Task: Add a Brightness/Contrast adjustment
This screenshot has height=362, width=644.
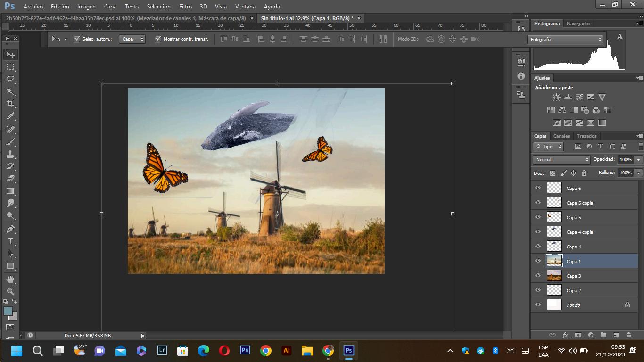Action: 556,97
